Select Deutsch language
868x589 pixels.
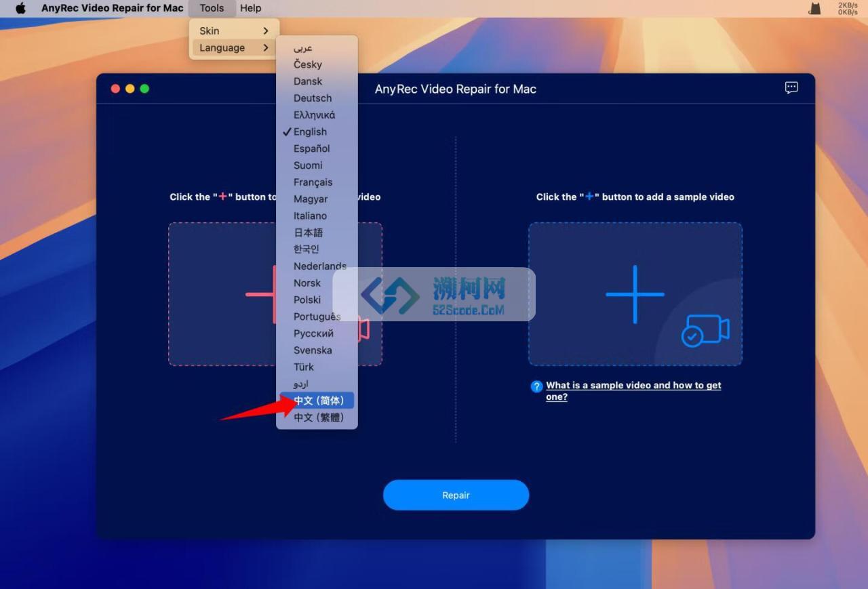pyautogui.click(x=317, y=98)
